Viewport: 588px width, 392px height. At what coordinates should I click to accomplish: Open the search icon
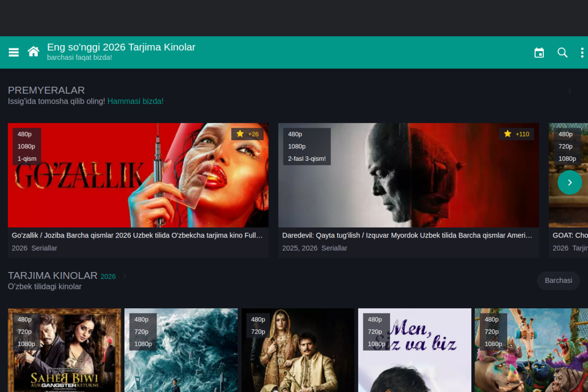pos(562,52)
